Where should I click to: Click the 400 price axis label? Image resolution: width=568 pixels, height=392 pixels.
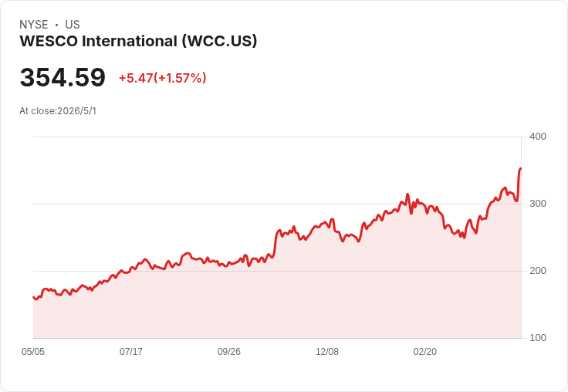[538, 137]
